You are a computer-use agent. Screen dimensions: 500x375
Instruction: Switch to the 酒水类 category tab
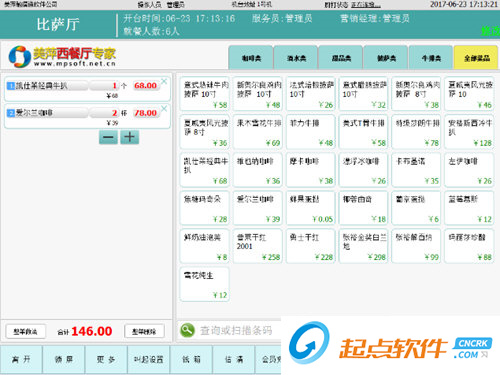tap(296, 58)
